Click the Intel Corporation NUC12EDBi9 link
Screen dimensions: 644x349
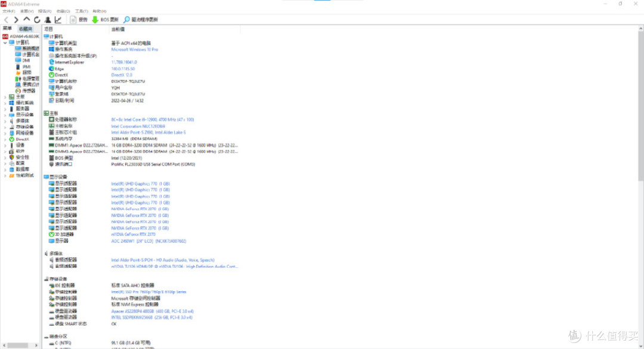(136, 126)
